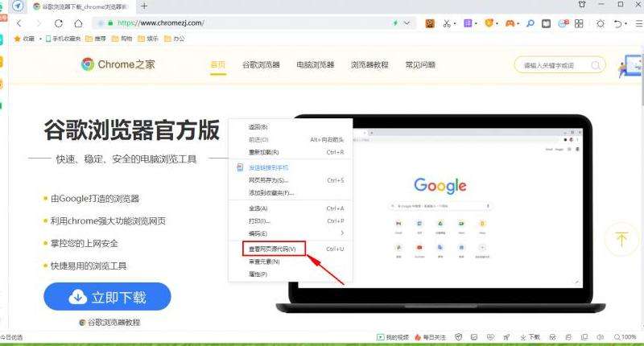Open the game controller toolbar icon
Viewport: 644px width, 346px height.
click(510, 23)
